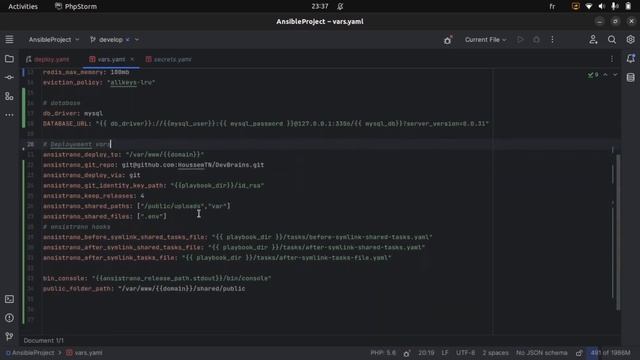This screenshot has width=640, height=360.
Task: Open IDE settings gear
Action: [630, 40]
